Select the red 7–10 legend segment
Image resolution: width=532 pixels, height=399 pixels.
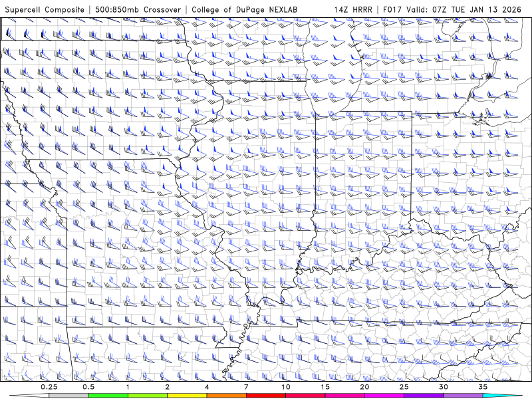pos(265,396)
